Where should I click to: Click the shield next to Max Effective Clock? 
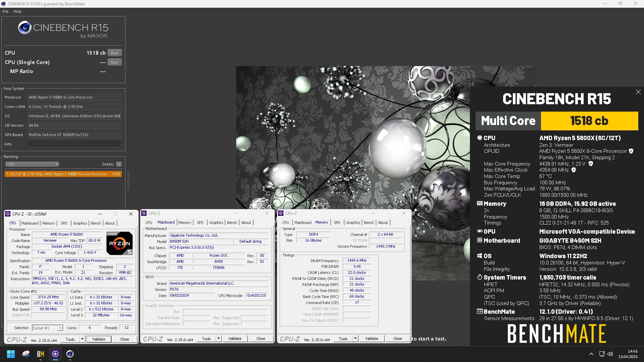[574, 170]
